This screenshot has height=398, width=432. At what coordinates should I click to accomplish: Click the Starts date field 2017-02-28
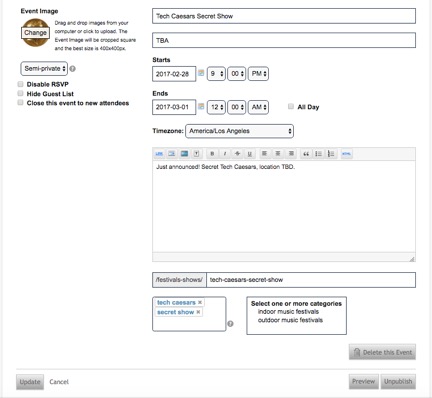[x=174, y=74]
